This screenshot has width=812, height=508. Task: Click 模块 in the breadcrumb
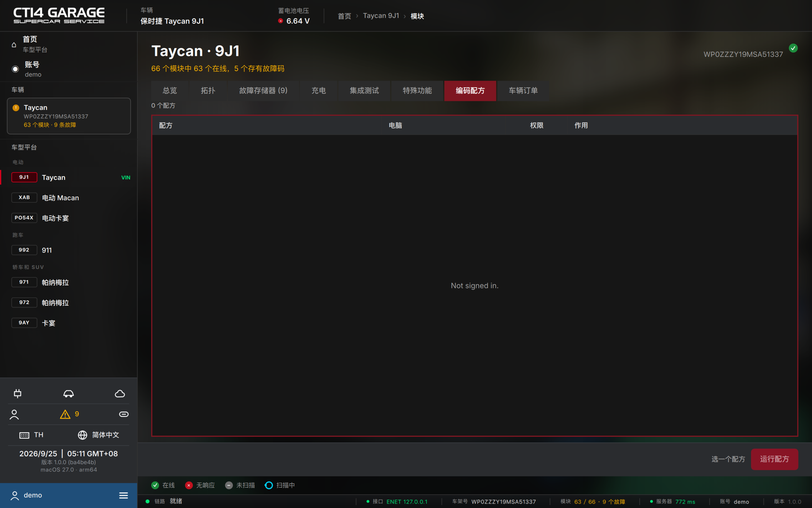click(417, 16)
